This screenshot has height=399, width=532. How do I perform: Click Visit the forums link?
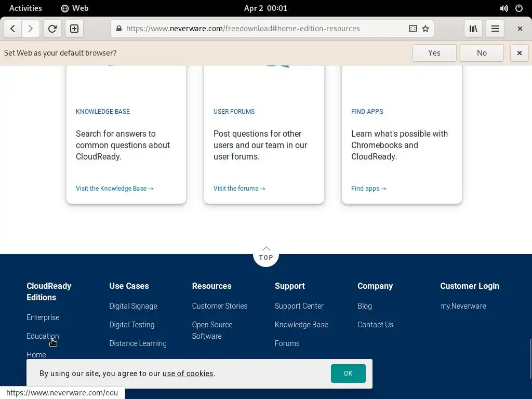click(x=239, y=188)
